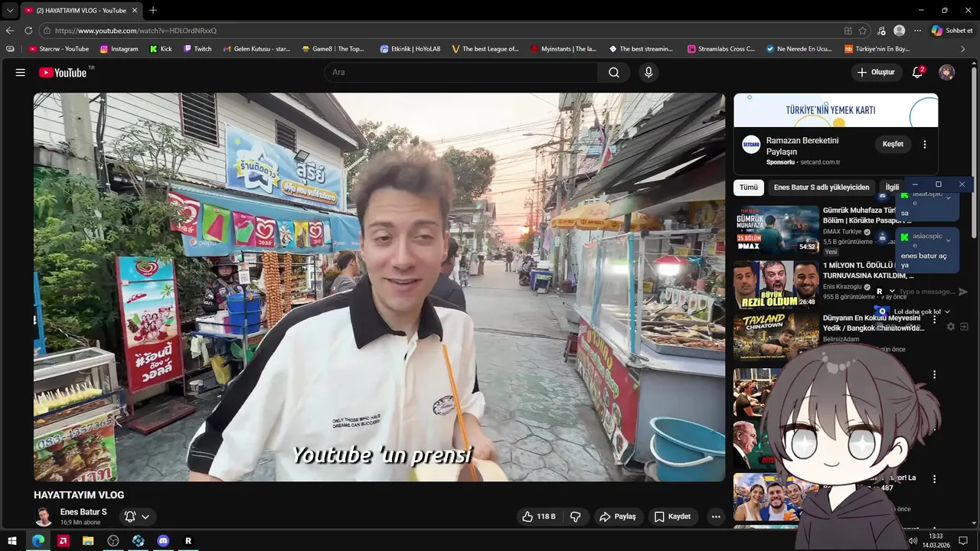Open Discord from the taskbar
The width and height of the screenshot is (980, 551).
click(163, 541)
